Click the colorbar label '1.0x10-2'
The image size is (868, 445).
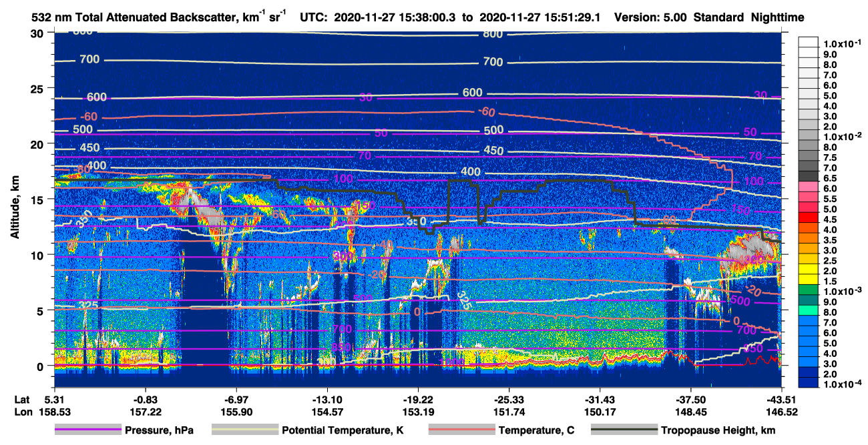[x=841, y=137]
